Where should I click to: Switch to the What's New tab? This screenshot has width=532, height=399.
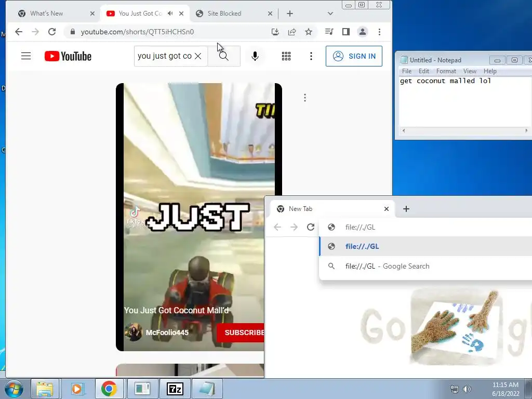click(46, 14)
